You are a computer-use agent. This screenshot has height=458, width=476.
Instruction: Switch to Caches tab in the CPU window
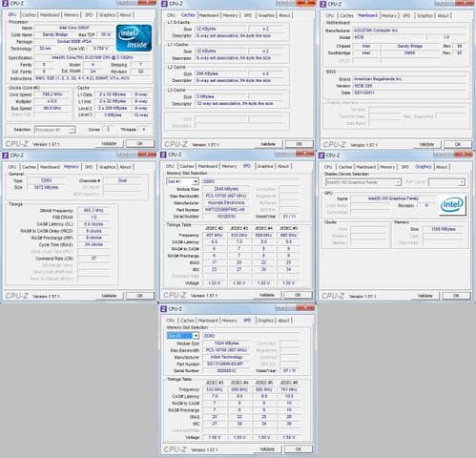[29, 15]
